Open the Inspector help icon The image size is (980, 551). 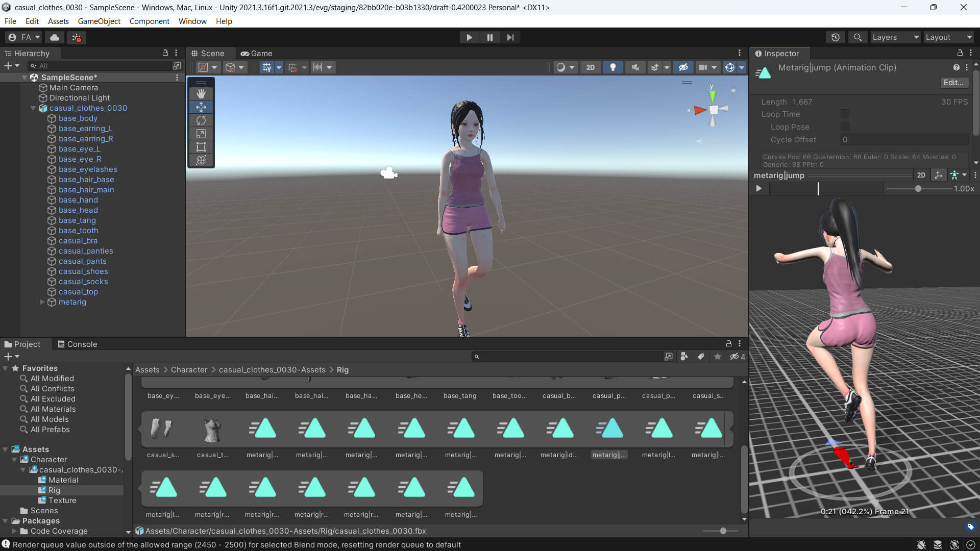coord(956,67)
